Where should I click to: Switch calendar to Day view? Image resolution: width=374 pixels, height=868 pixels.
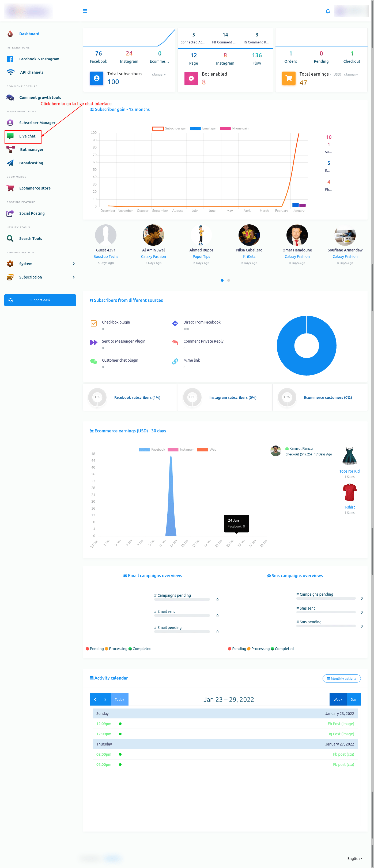coord(353,699)
